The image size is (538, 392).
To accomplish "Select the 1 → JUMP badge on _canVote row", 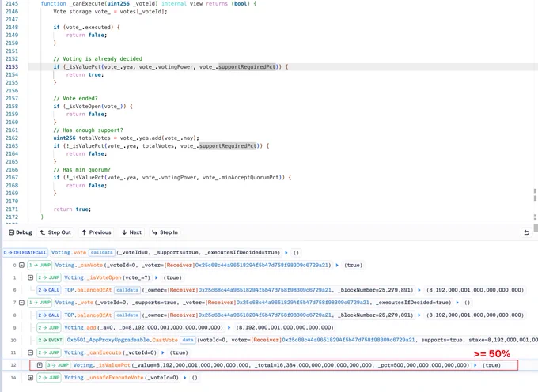I will coord(40,266).
